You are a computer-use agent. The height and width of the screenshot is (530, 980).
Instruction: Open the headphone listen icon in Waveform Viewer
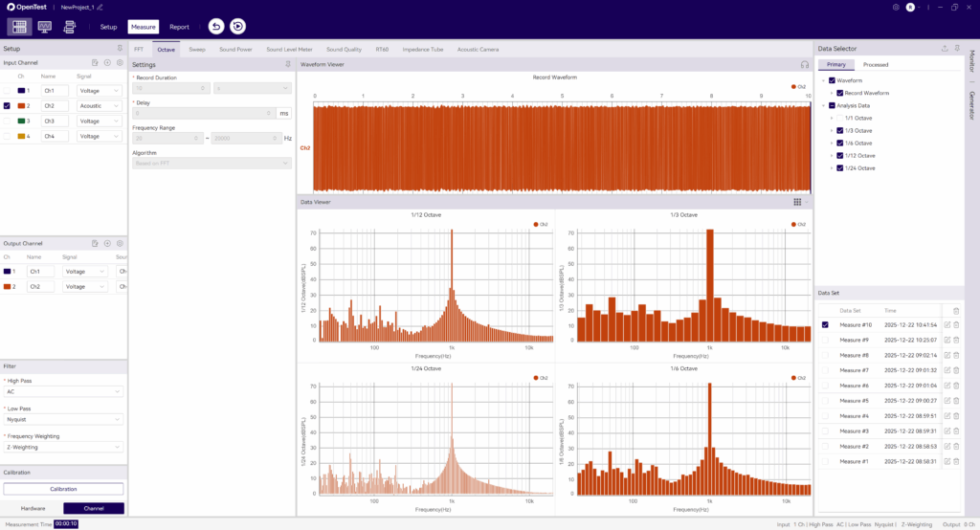(805, 64)
